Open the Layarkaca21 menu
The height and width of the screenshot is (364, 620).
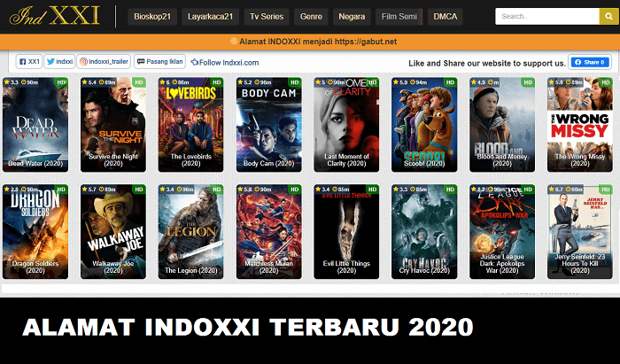tap(211, 17)
